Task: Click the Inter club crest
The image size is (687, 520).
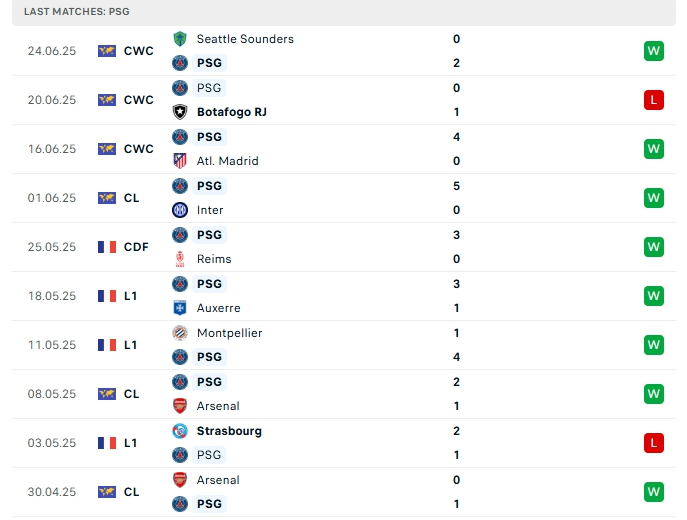Action: [x=180, y=210]
